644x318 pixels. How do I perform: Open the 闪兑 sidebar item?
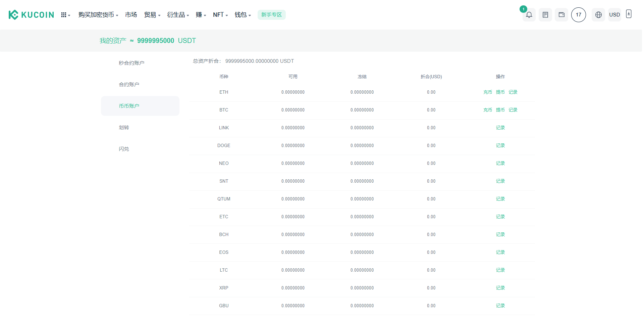(124, 149)
